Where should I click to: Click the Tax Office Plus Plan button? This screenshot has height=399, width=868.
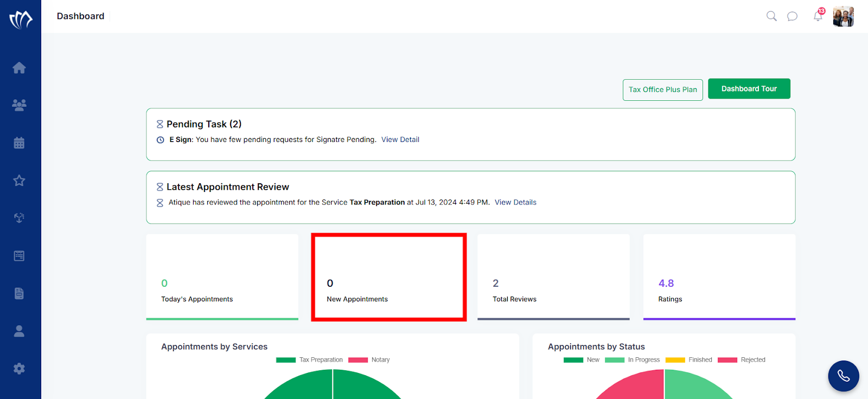coord(663,90)
